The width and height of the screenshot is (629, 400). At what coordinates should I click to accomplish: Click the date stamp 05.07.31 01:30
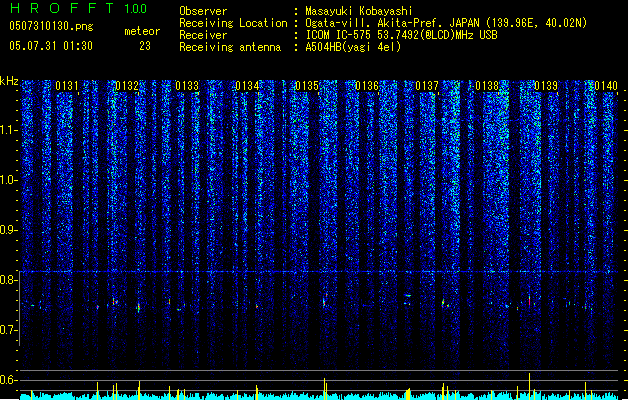[51, 46]
